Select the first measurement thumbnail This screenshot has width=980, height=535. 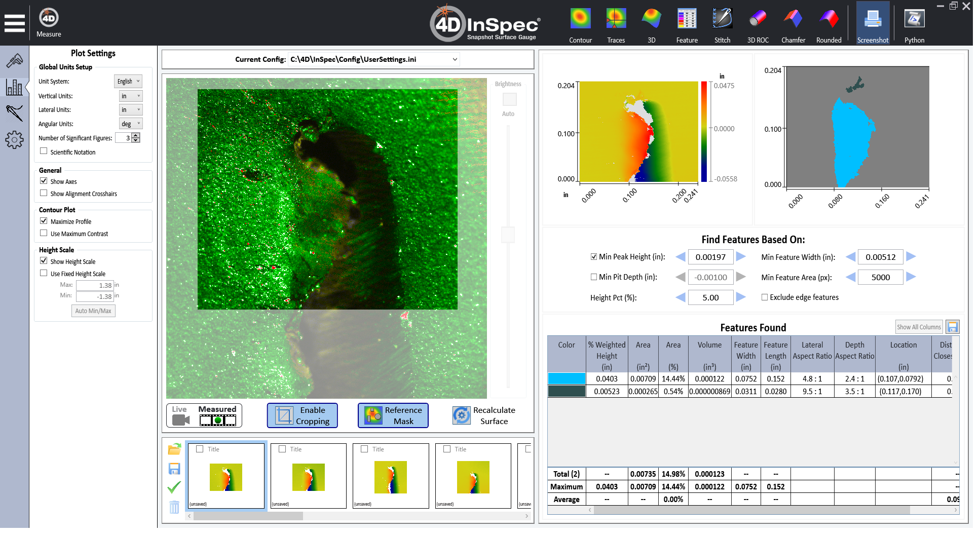(x=226, y=476)
